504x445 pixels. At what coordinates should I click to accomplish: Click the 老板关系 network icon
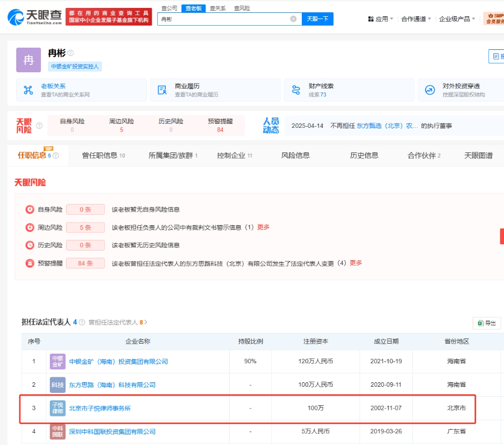click(x=29, y=90)
